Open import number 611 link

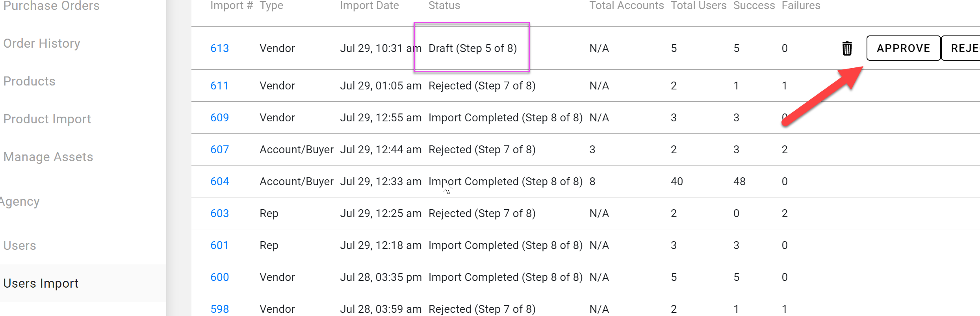tap(219, 86)
